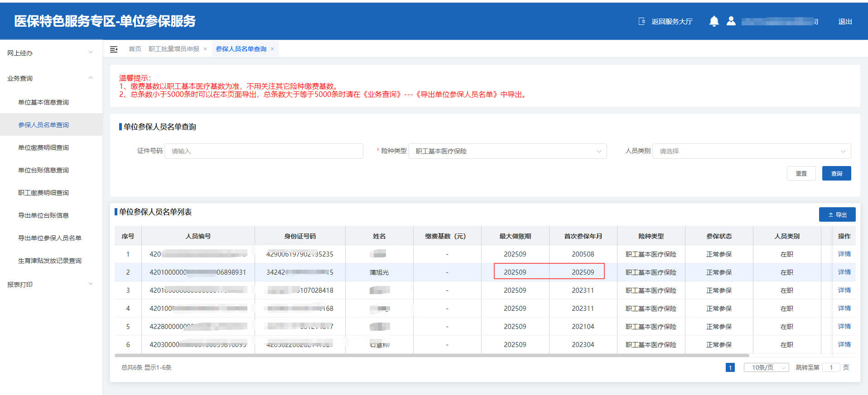Click the 查询 button
The image size is (868, 395).
point(837,173)
